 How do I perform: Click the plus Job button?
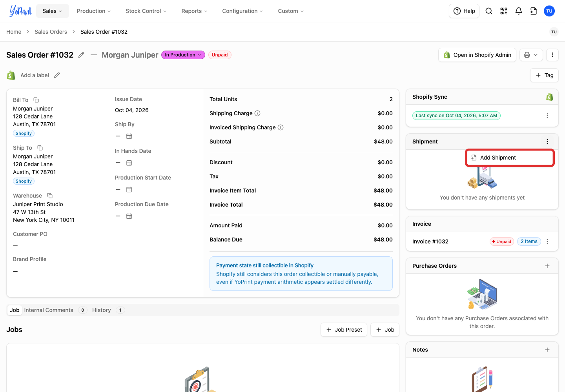[x=385, y=330]
